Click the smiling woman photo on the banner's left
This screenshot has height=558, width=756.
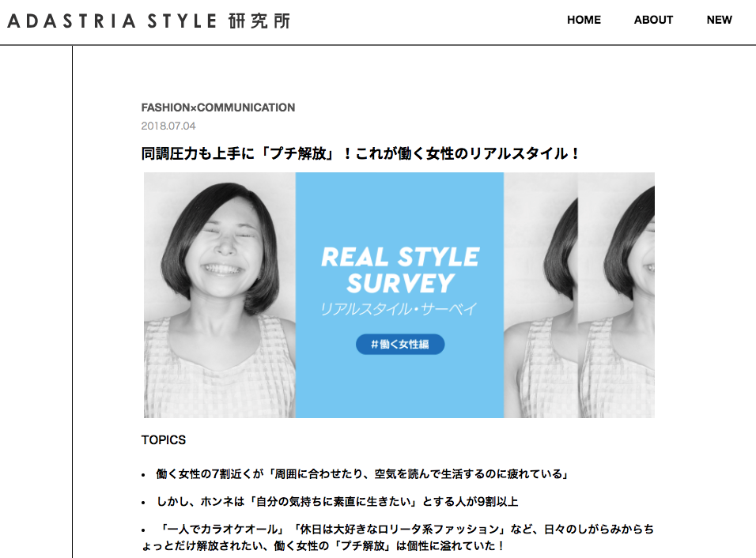pos(219,295)
